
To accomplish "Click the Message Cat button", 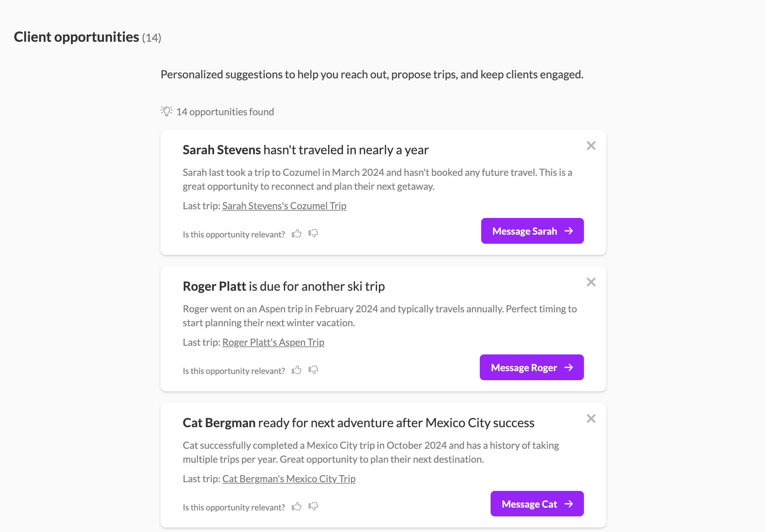I will click(x=537, y=504).
